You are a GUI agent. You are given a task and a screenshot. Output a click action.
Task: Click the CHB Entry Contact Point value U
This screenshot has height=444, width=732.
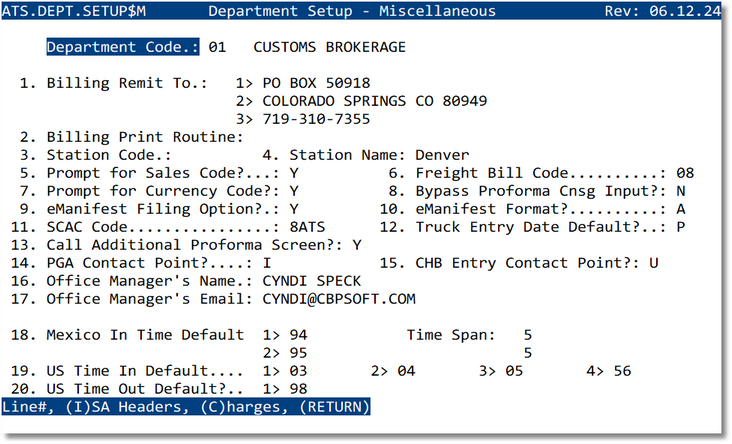coord(680,263)
